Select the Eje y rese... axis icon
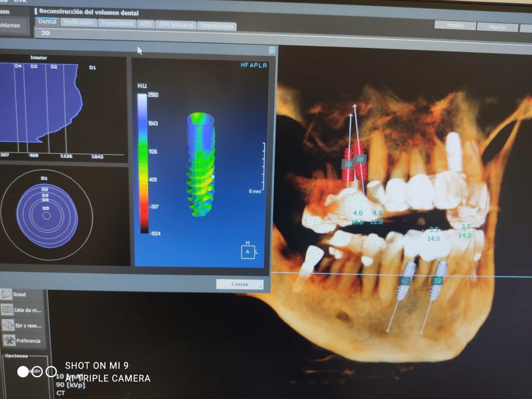Image resolution: width=532 pixels, height=399 pixels. (x=8, y=325)
